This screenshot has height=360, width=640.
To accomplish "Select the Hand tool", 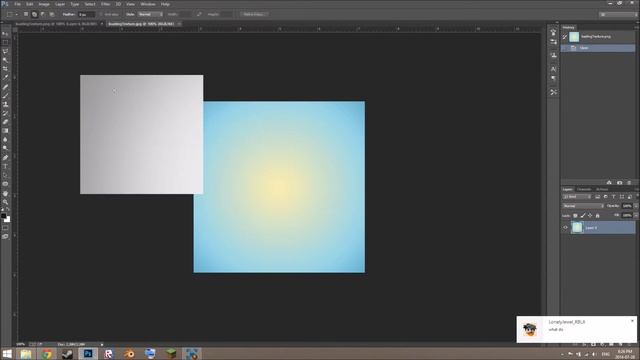I will pyautogui.click(x=5, y=193).
